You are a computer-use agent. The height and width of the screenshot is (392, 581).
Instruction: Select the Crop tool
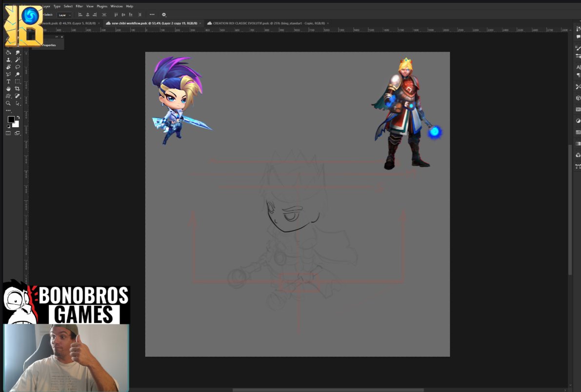click(18, 89)
